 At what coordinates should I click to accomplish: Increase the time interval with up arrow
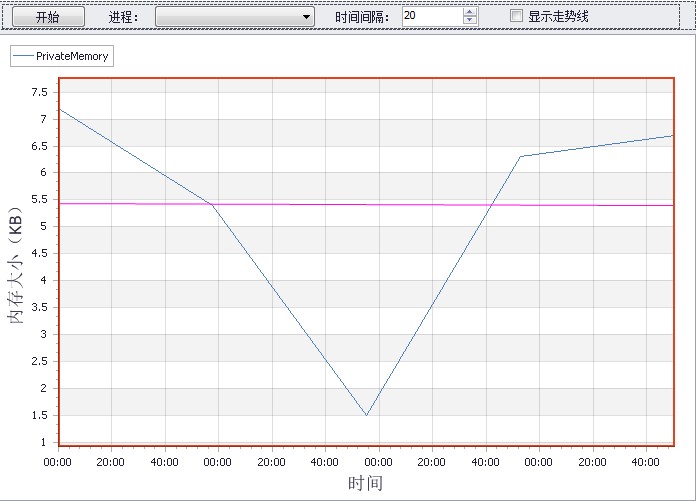(x=469, y=12)
